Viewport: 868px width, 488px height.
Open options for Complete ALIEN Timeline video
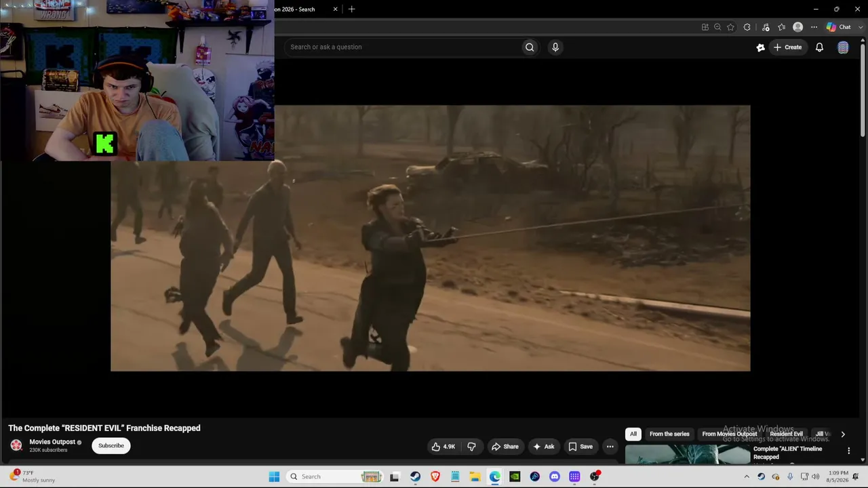point(848,451)
